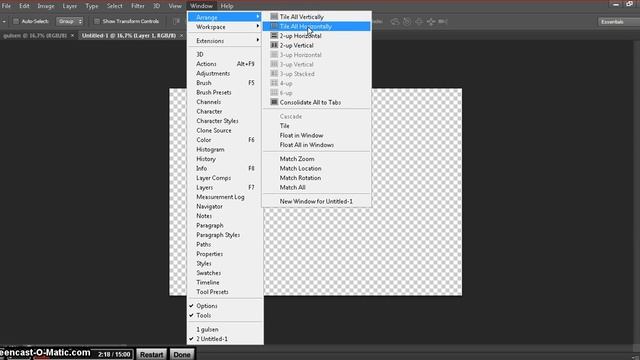Choose Match Rotation
This screenshot has height=360, width=640.
317,178
